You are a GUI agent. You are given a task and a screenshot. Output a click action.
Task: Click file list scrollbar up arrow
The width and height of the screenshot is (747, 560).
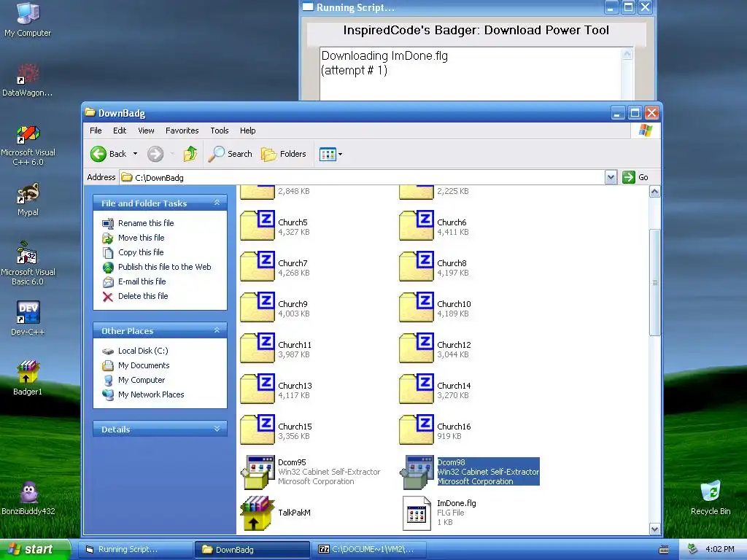tap(654, 192)
